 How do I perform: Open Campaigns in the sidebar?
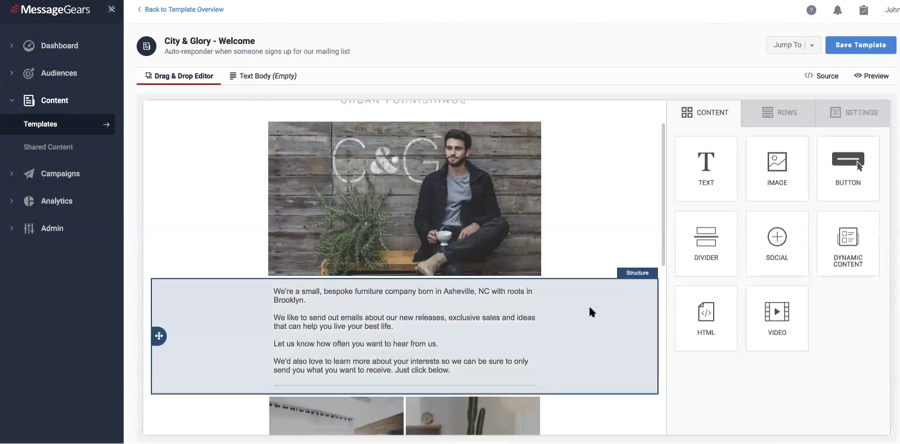(x=60, y=174)
